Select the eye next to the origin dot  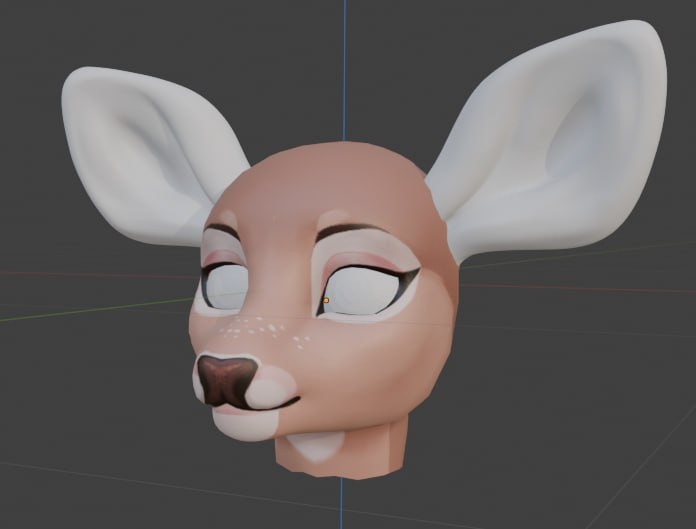(360, 290)
